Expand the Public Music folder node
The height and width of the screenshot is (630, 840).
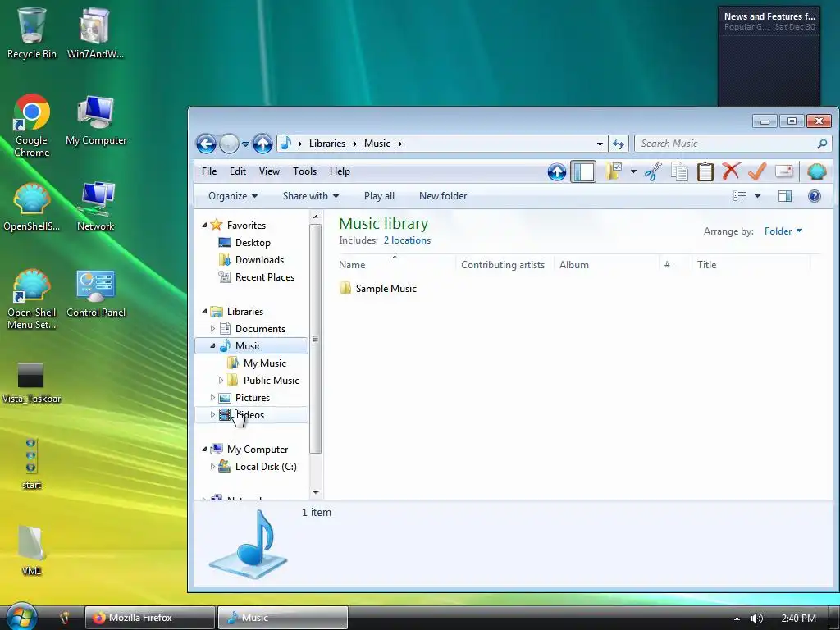tap(221, 381)
